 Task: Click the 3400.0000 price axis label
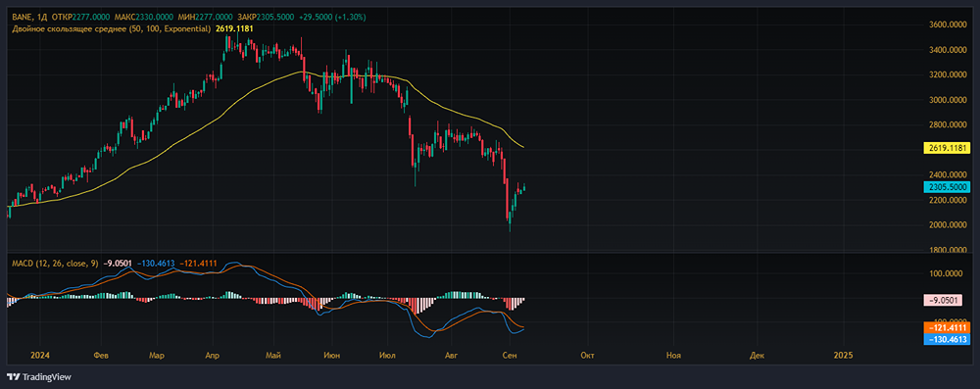[x=949, y=50]
